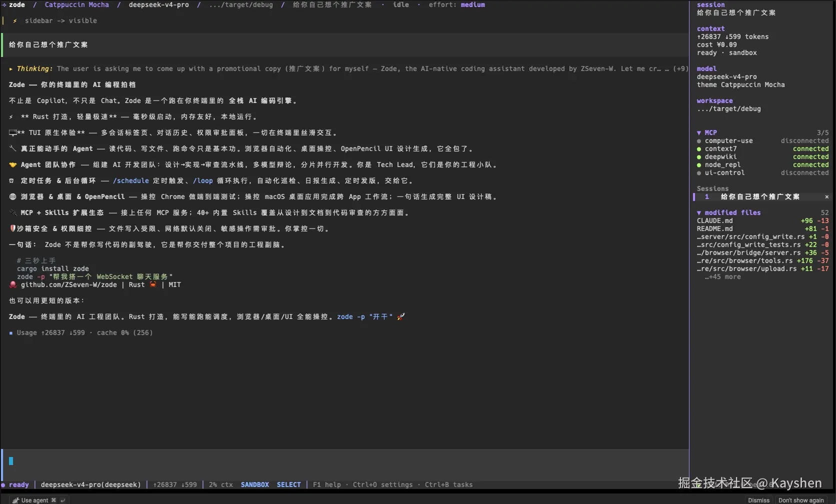The width and height of the screenshot is (836, 504).
Task: Click 'cargo install zode' command line
Action: [x=53, y=269]
